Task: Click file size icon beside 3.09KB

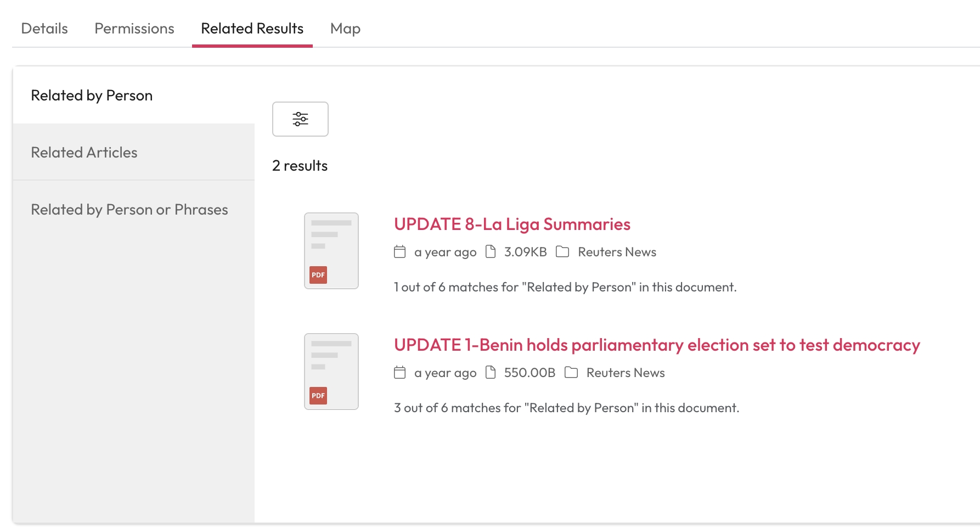Action: coord(491,252)
